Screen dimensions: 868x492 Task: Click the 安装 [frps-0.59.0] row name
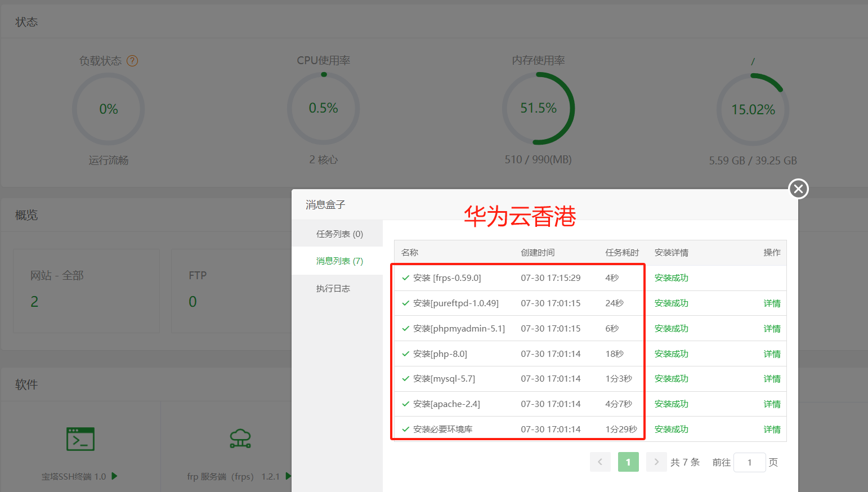coord(447,278)
